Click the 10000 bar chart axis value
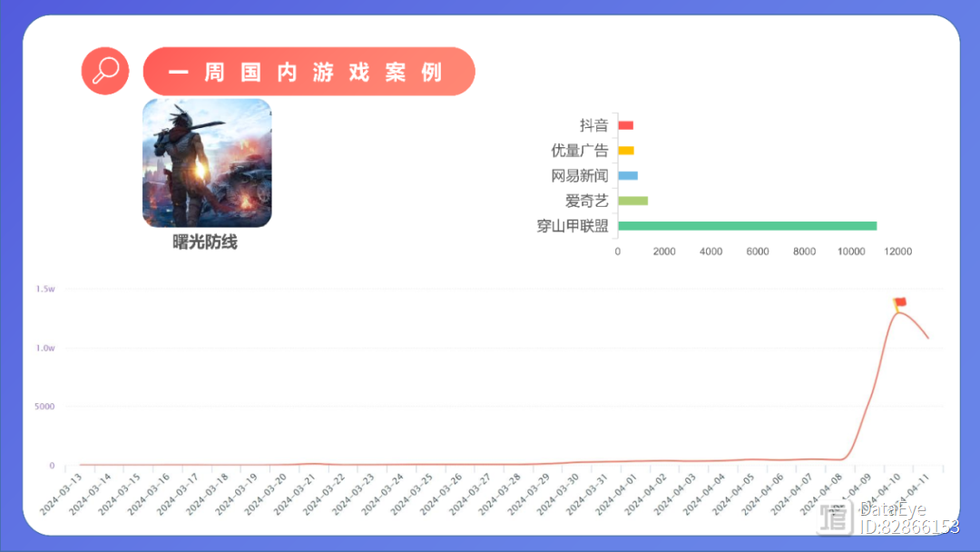The image size is (980, 552). pos(851,251)
